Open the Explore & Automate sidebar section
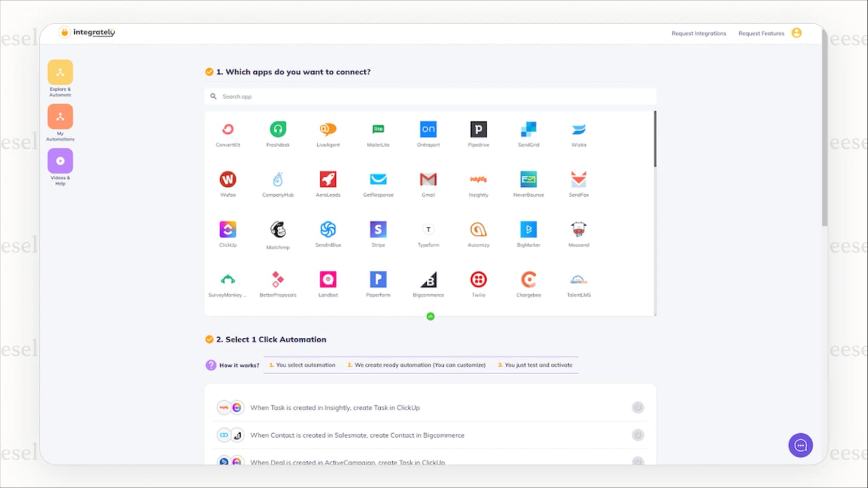This screenshot has width=868, height=488. point(60,78)
